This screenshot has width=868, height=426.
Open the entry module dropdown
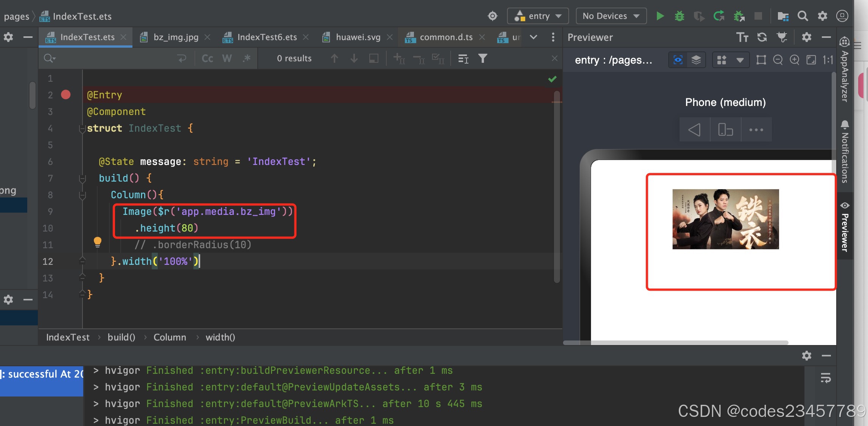(x=538, y=16)
